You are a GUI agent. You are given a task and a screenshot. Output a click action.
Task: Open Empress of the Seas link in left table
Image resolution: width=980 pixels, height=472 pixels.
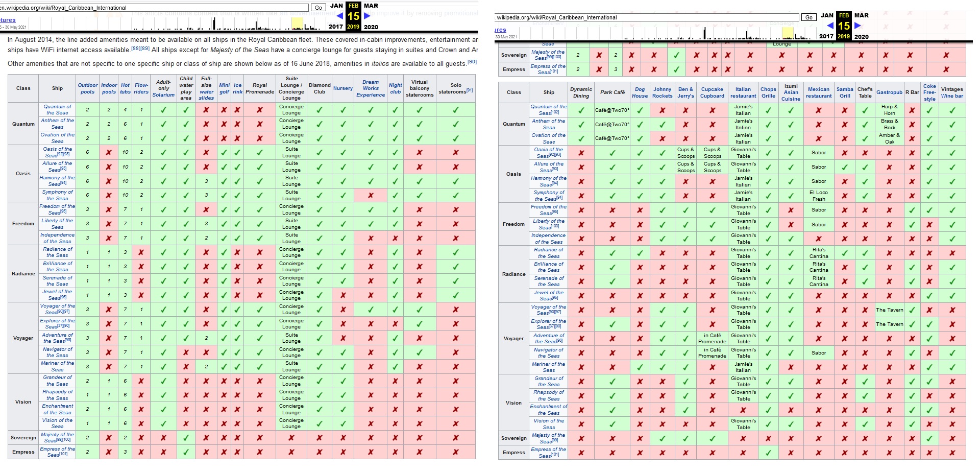pos(57,452)
